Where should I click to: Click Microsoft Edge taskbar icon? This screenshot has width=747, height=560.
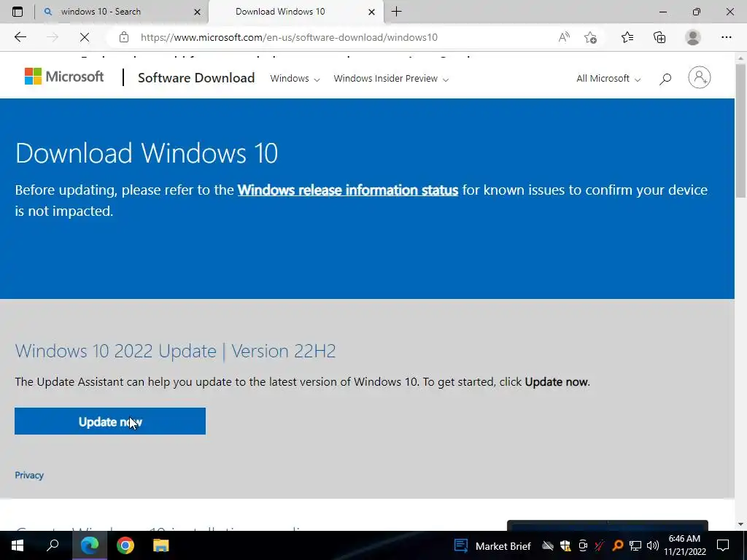[x=90, y=545]
